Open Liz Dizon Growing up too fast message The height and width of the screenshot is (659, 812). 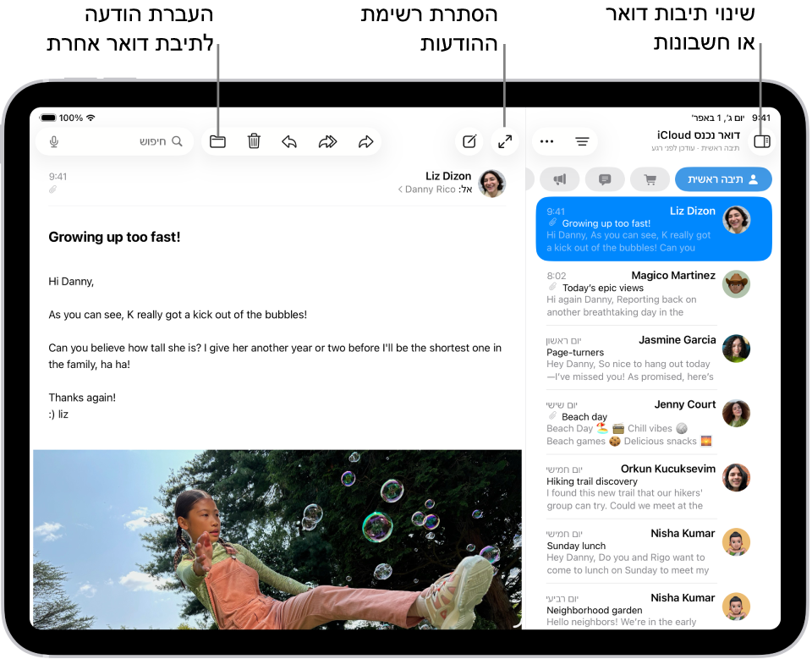click(x=654, y=228)
